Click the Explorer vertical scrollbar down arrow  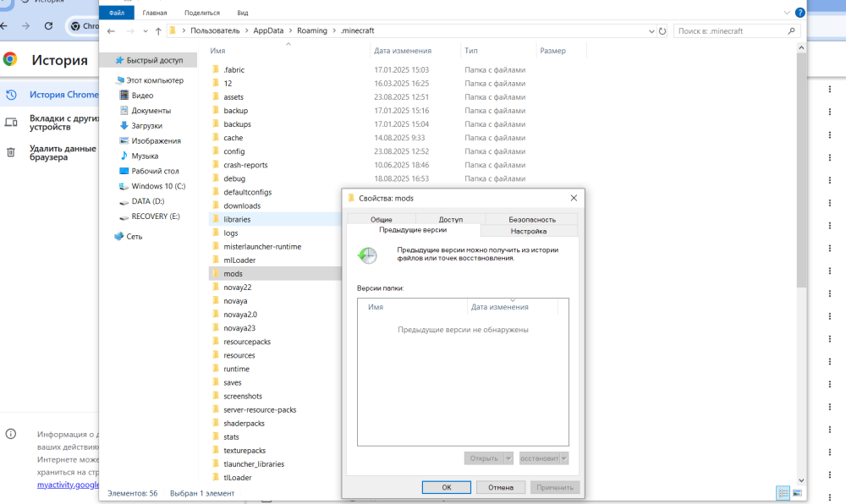pyautogui.click(x=801, y=479)
